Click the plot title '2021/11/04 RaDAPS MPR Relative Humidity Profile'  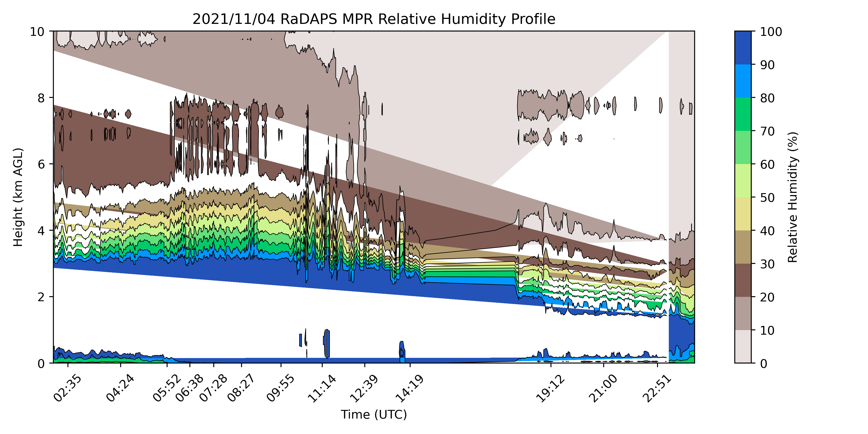(x=374, y=19)
